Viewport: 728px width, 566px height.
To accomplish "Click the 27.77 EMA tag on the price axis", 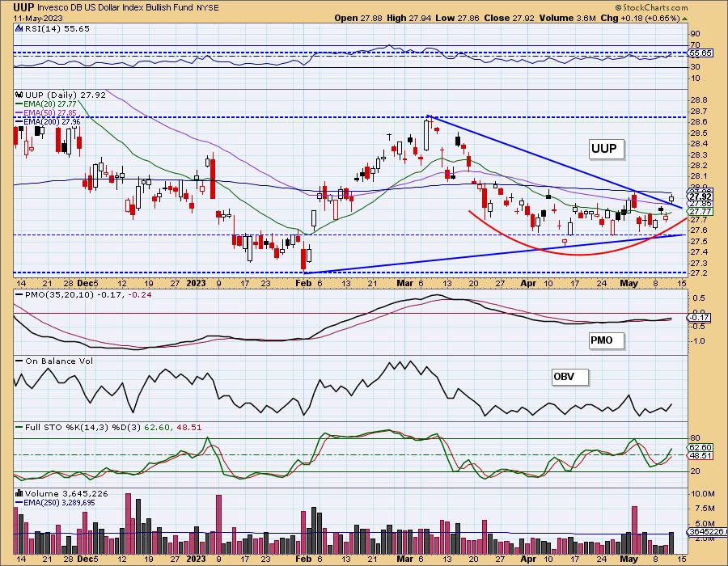I will pos(700,212).
